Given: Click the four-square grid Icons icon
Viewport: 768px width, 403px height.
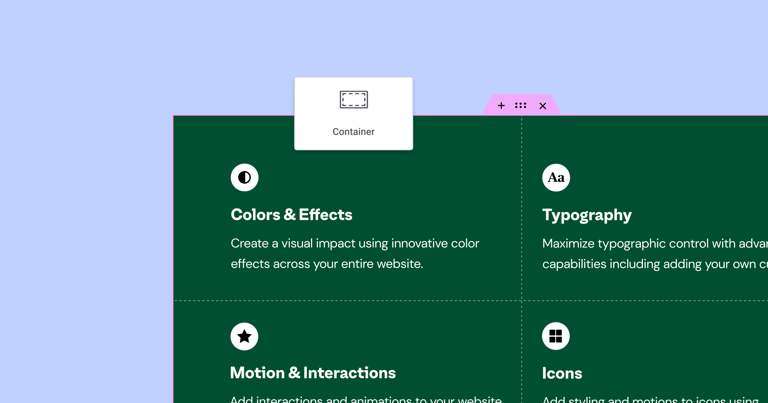Looking at the screenshot, I should pos(556,336).
